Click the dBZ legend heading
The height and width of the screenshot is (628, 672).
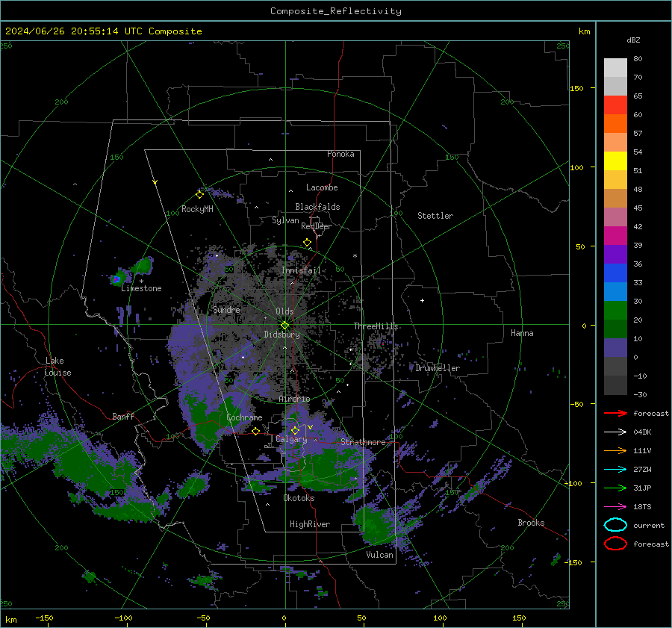click(633, 40)
